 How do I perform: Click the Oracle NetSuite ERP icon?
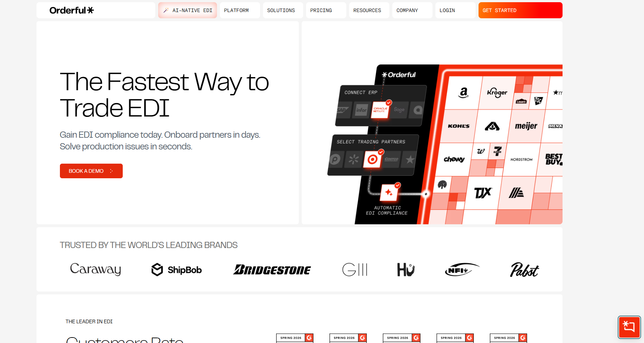pos(380,110)
